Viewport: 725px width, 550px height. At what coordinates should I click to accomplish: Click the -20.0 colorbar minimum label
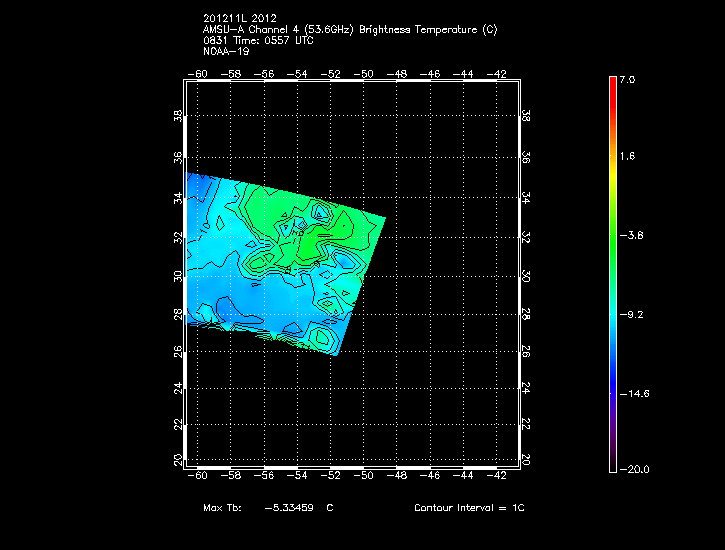(633, 470)
